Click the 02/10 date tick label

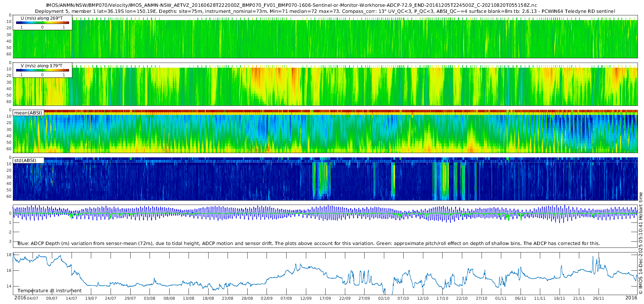tap(384, 298)
